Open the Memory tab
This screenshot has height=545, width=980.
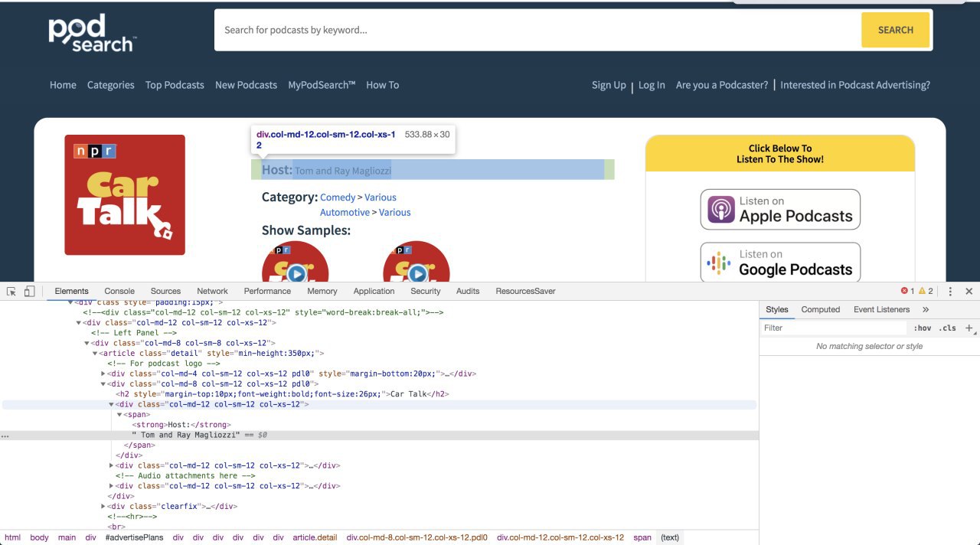coord(322,292)
